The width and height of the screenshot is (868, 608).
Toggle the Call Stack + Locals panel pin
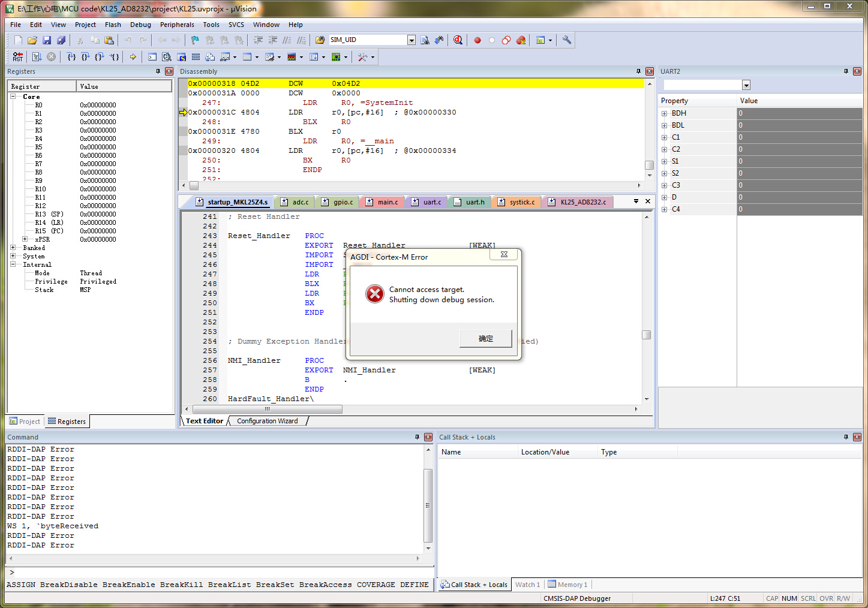point(846,437)
